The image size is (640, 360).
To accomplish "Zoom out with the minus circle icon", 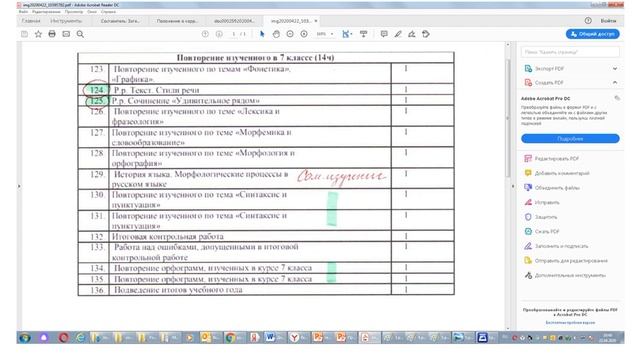I will 290,34.
